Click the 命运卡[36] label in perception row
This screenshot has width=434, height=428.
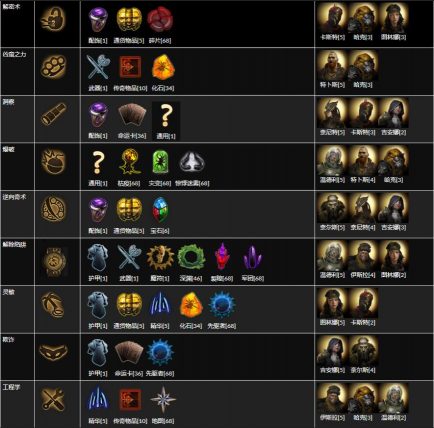tap(132, 136)
